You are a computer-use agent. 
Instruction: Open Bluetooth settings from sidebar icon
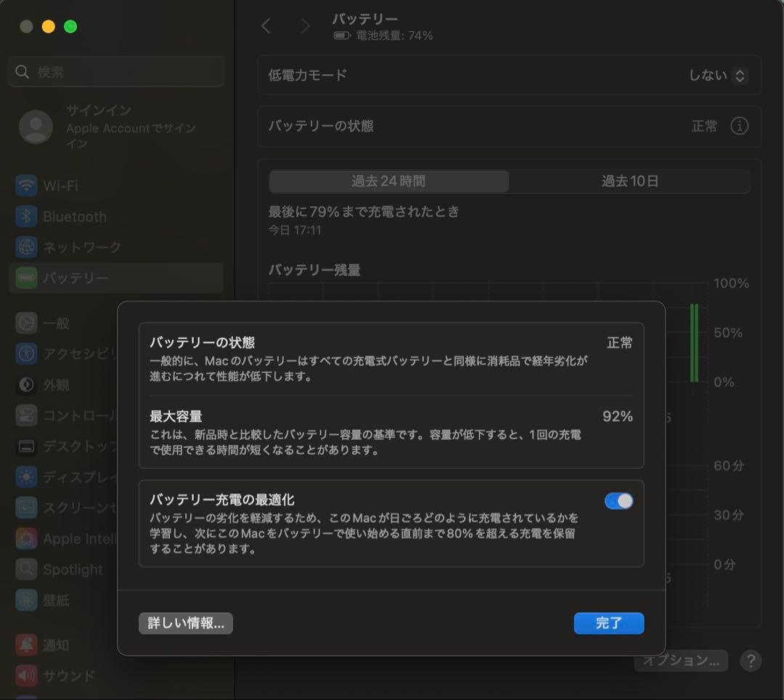tap(27, 216)
